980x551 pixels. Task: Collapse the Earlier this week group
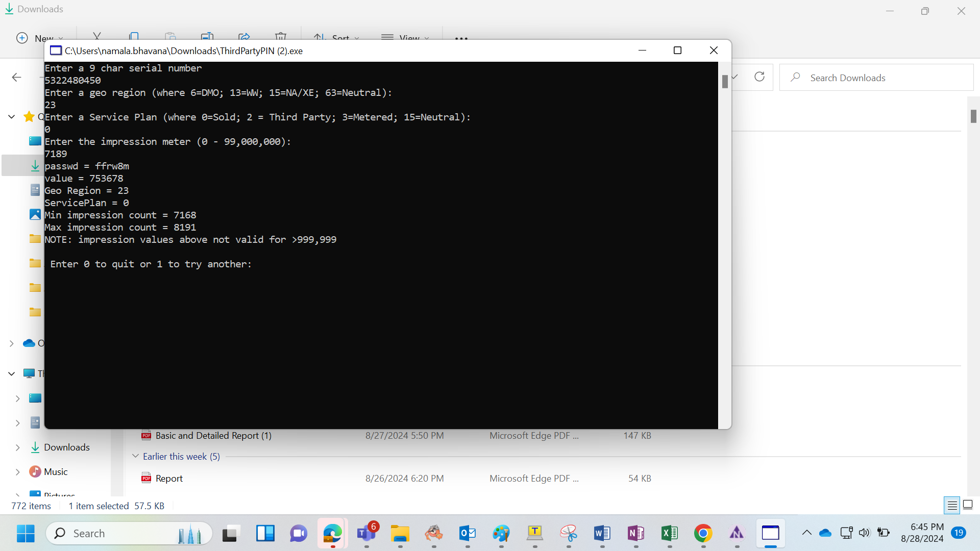(x=135, y=456)
